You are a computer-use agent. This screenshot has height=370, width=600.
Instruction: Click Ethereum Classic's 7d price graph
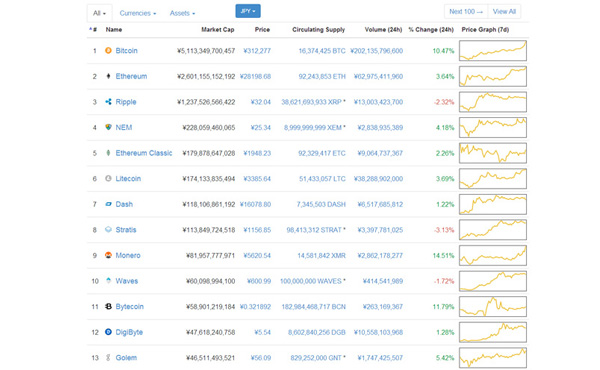[x=493, y=153]
